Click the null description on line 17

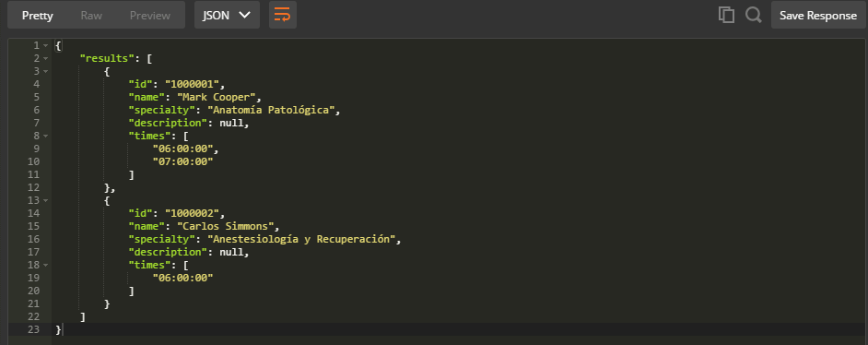pyautogui.click(x=231, y=252)
